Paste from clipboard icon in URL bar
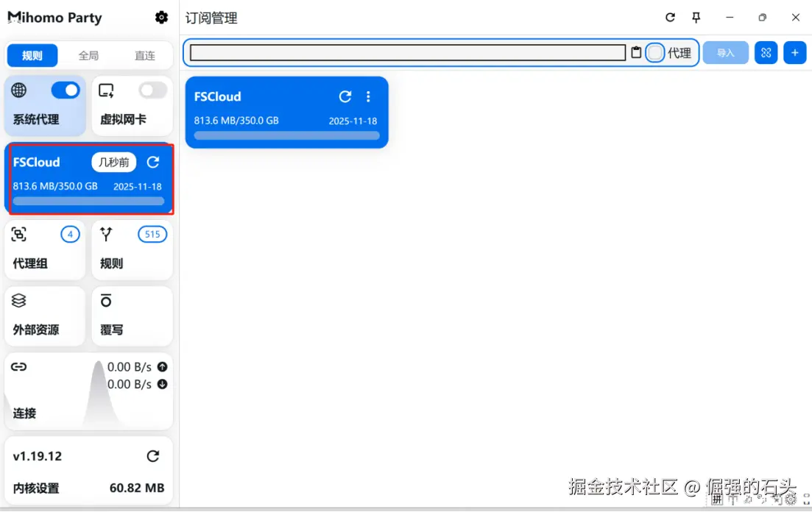 coord(636,52)
